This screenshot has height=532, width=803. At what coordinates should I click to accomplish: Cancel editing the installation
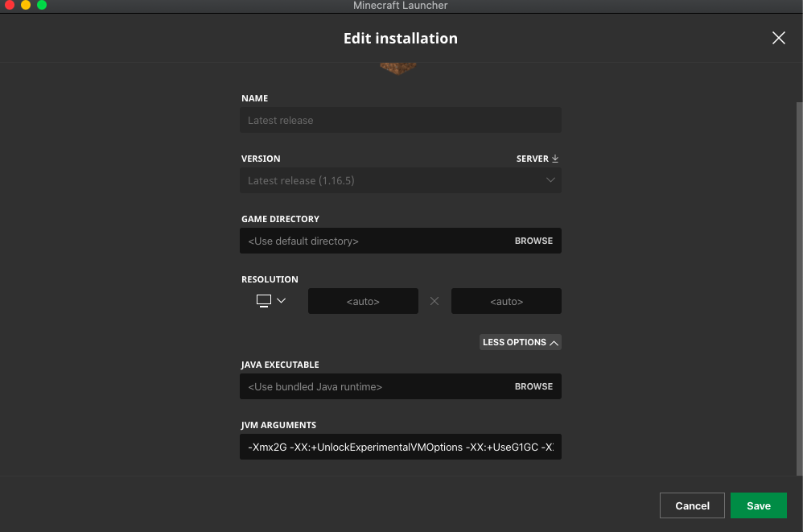[692, 505]
